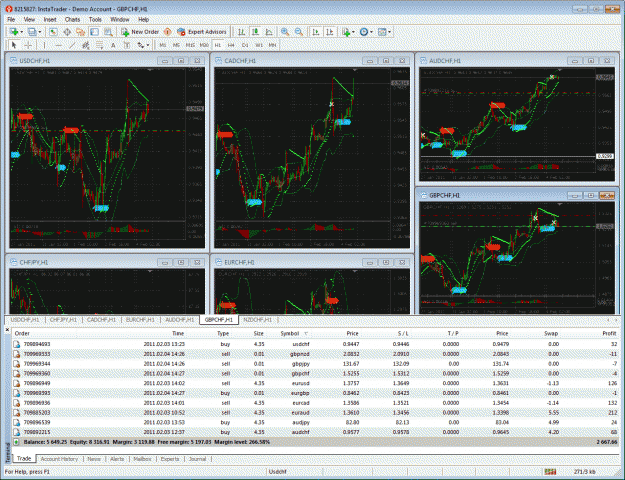Switch to the NZDCHF,H1 chart tab
This screenshot has height=480, width=625.
point(257,320)
